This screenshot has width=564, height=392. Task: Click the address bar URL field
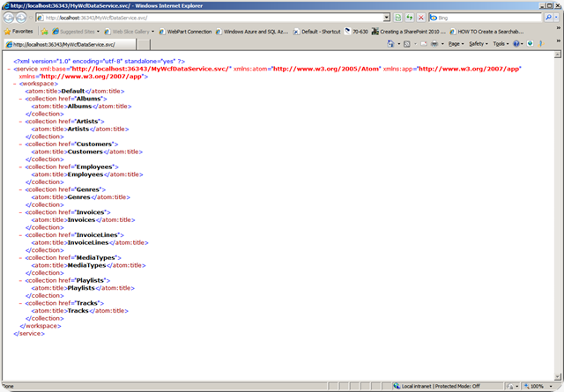(210, 18)
